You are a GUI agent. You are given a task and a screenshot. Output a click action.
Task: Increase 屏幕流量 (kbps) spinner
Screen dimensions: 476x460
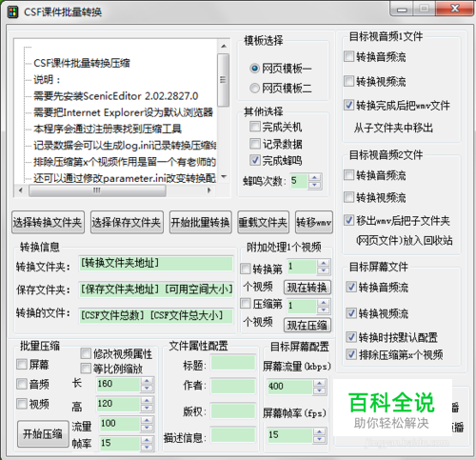[319, 383]
